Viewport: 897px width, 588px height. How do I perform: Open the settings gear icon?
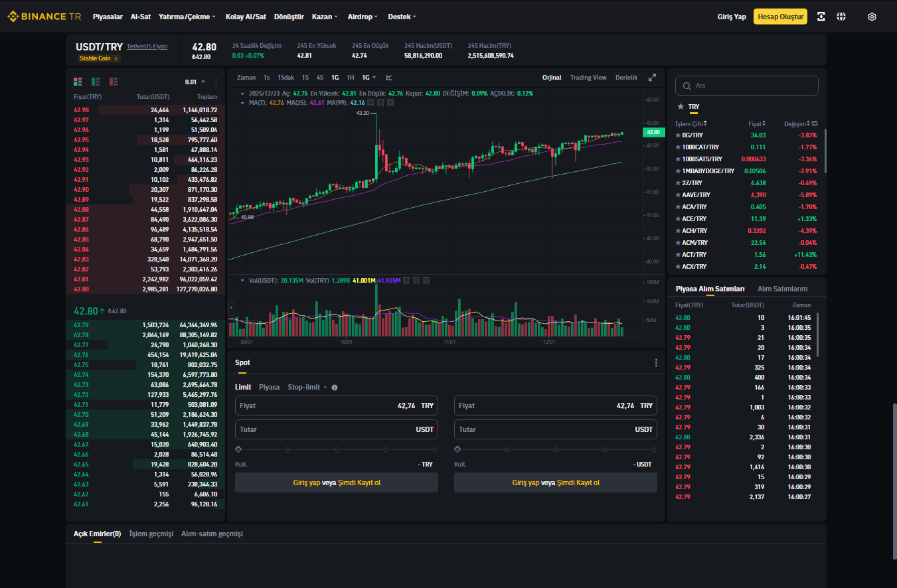point(872,17)
